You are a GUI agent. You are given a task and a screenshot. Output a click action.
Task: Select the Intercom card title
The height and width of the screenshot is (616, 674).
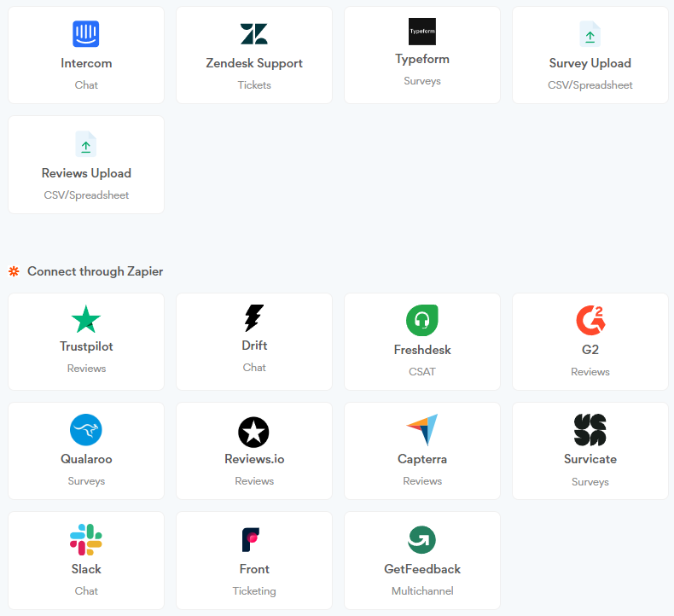86,63
